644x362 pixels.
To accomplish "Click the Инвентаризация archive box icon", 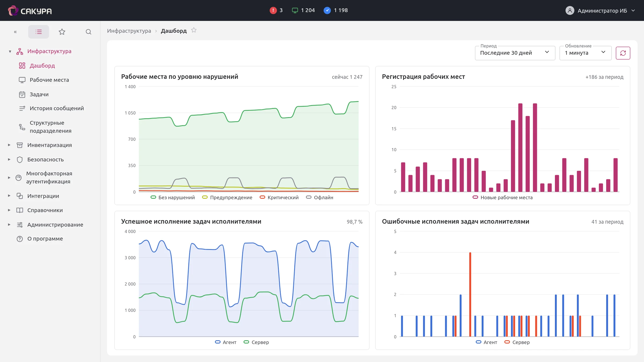I will (20, 145).
